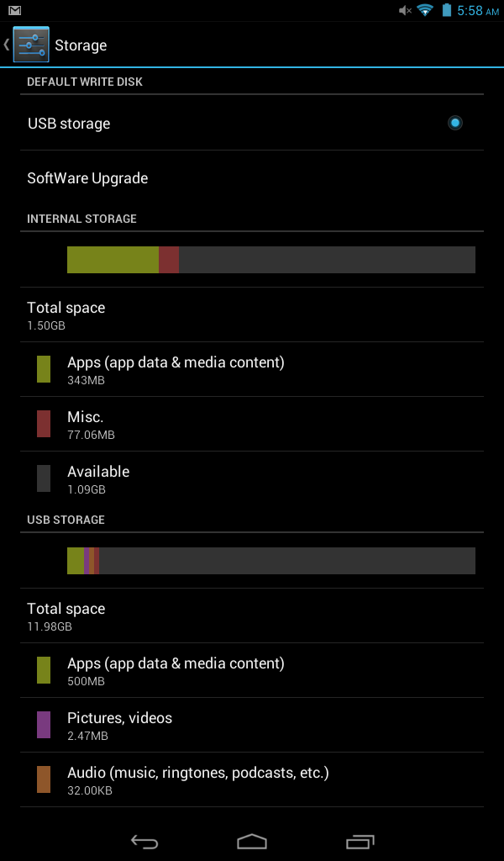Tap the internal storage usage bar
Screen dimensions: 504x861
[271, 260]
